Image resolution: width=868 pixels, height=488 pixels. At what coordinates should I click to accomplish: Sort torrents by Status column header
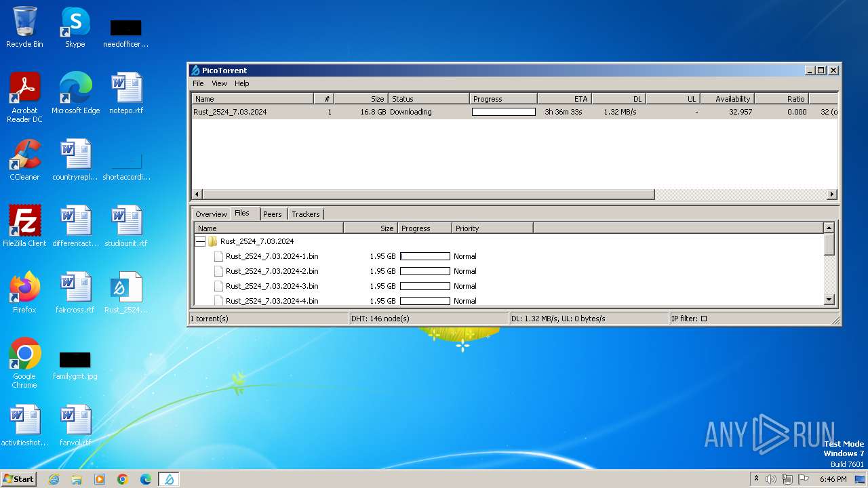tap(429, 99)
